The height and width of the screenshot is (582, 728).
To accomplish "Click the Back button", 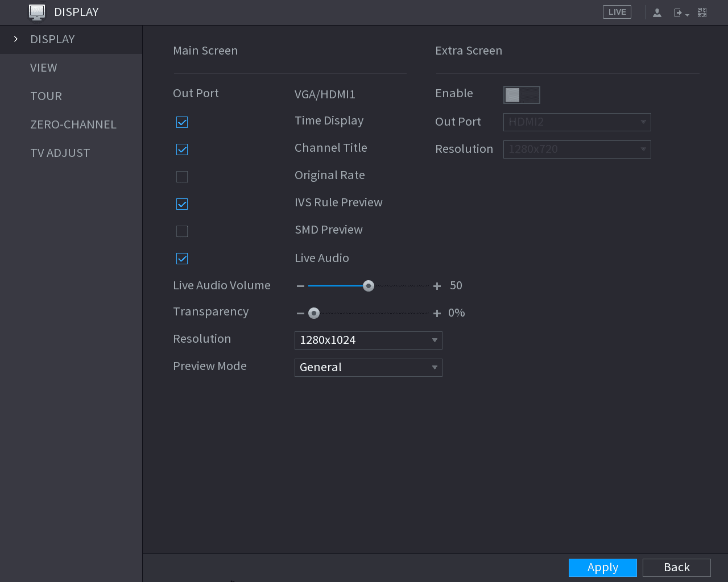I will click(x=677, y=568).
